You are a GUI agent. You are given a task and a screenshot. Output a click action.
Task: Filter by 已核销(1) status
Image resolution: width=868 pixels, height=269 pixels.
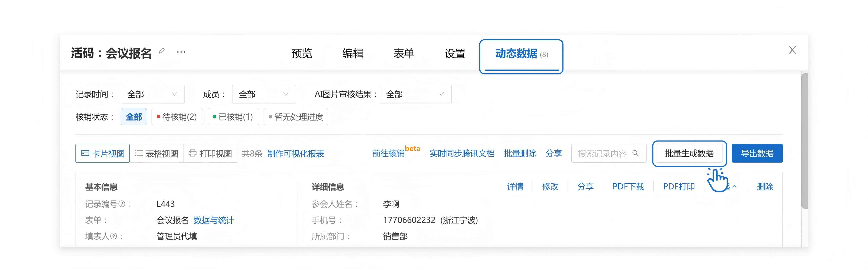pyautogui.click(x=233, y=117)
